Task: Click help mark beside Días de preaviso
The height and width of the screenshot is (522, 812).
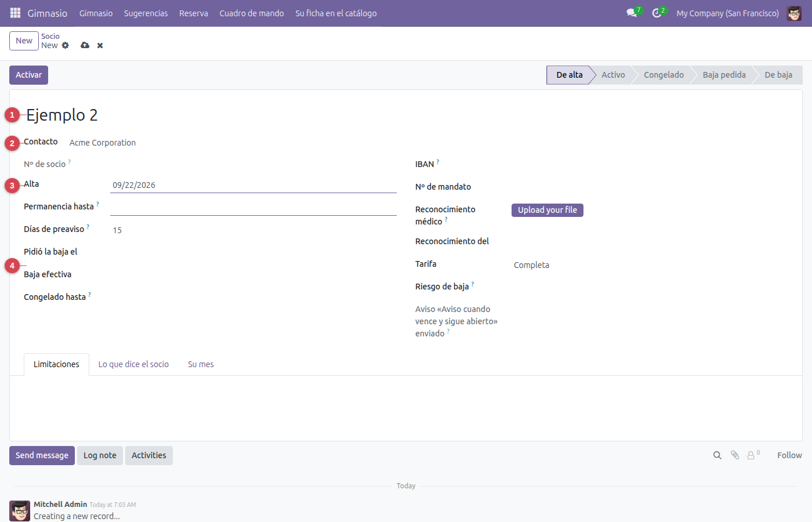Action: (x=88, y=227)
